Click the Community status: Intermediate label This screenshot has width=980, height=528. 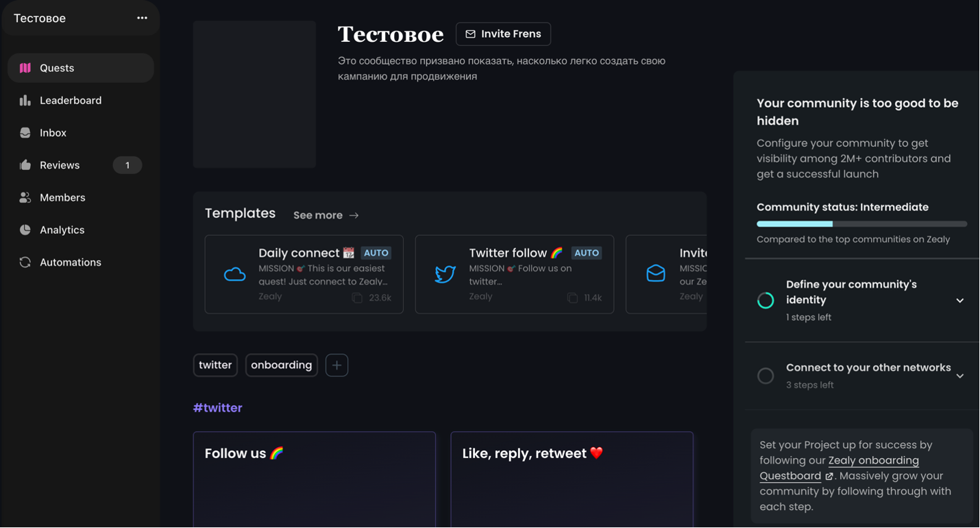(842, 207)
